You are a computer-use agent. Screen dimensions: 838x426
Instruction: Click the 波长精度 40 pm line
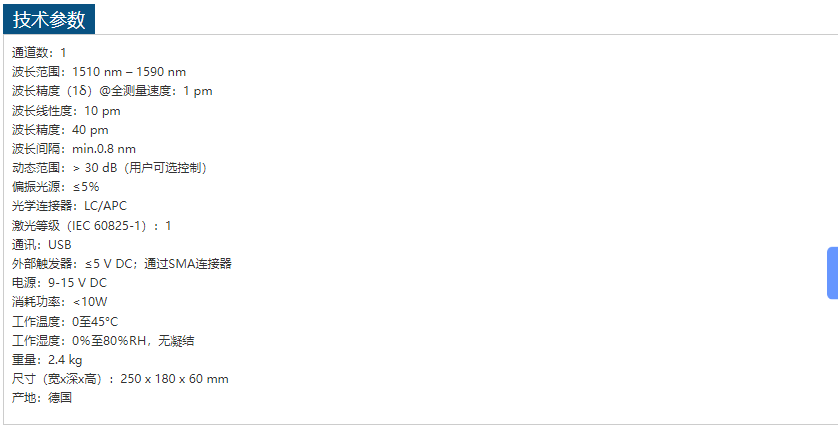click(60, 130)
